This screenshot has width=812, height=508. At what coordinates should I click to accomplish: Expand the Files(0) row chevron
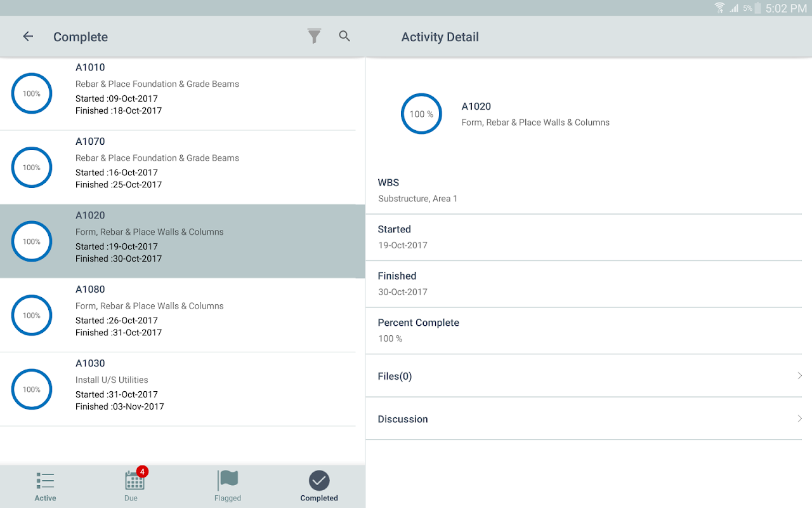click(x=799, y=376)
